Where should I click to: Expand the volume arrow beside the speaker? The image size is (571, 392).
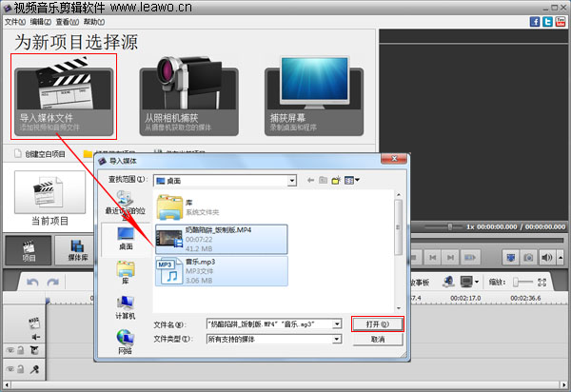click(x=561, y=257)
